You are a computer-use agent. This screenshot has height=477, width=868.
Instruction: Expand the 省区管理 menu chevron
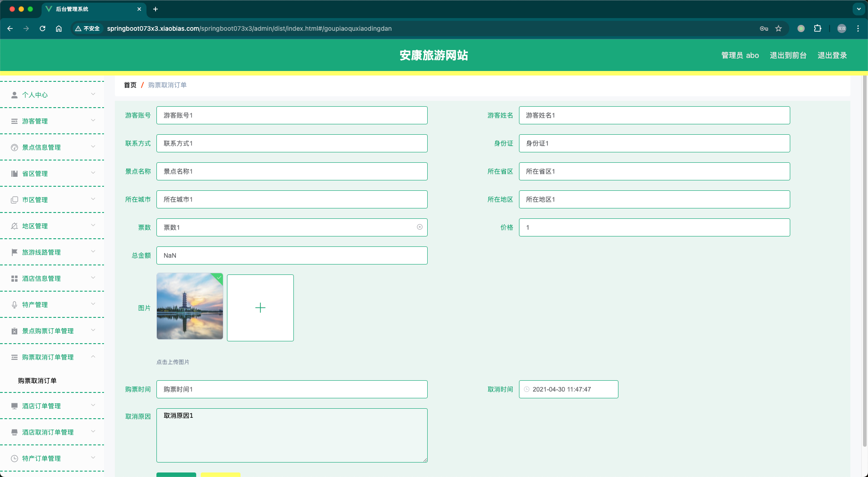click(x=93, y=173)
